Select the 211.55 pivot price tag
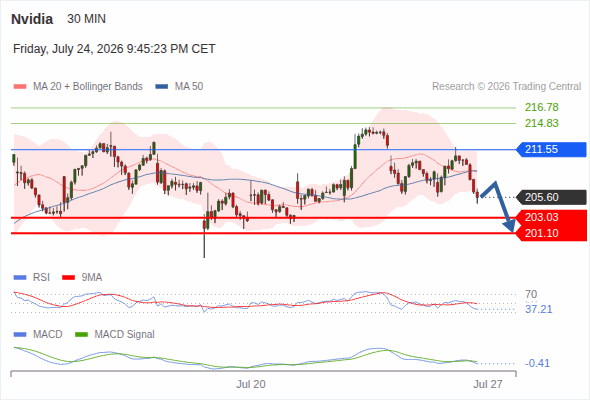 pos(551,149)
